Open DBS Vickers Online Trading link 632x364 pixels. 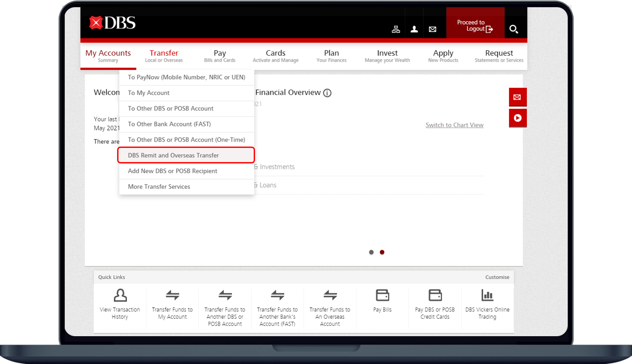(487, 305)
